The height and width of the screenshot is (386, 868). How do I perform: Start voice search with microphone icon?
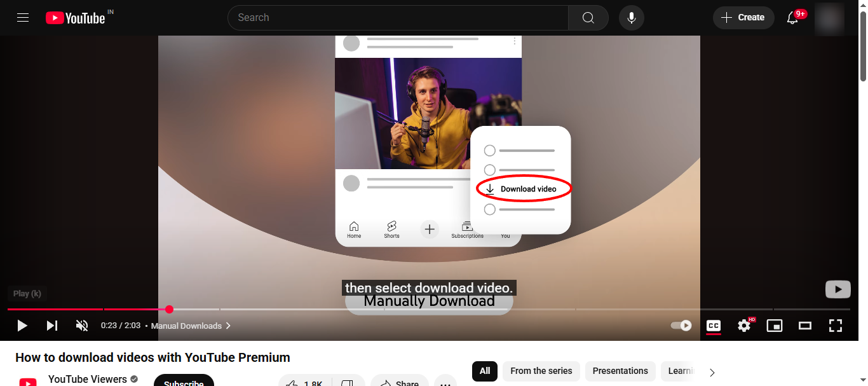click(632, 18)
